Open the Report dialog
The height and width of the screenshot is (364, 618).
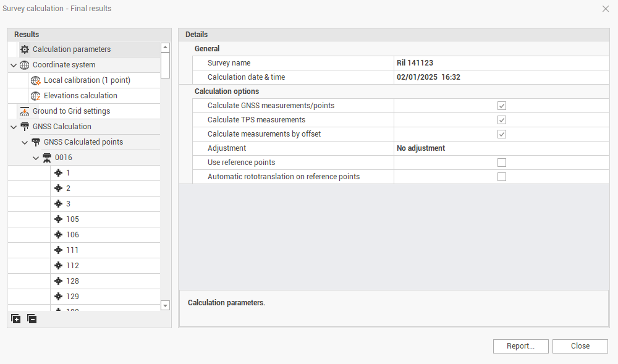coord(520,346)
